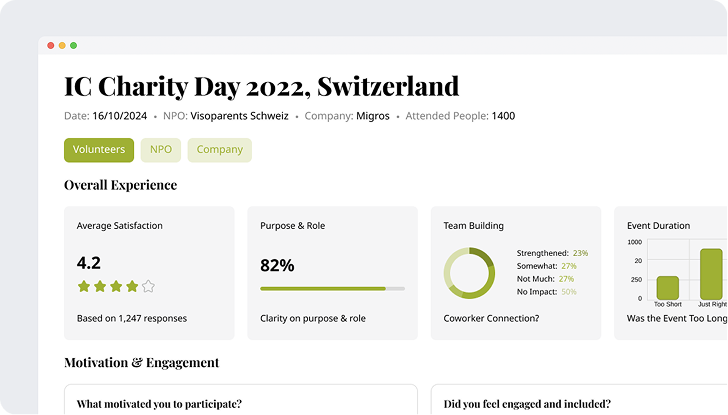This screenshot has height=415, width=728.
Task: Click the Average Satisfaction card title
Action: (x=119, y=226)
